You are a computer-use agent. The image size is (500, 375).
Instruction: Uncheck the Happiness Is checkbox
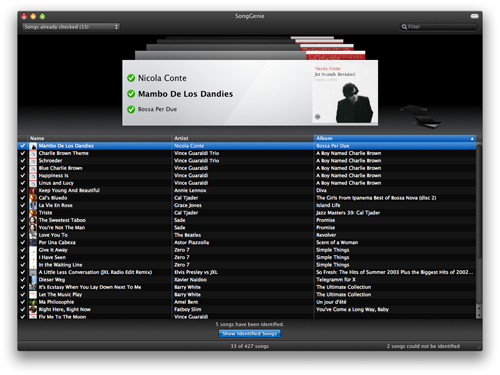[23, 176]
